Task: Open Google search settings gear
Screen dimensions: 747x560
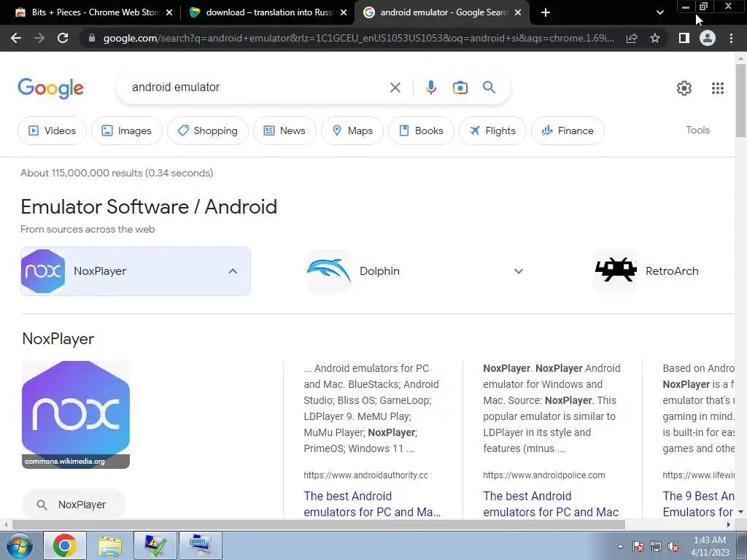Action: click(x=684, y=88)
